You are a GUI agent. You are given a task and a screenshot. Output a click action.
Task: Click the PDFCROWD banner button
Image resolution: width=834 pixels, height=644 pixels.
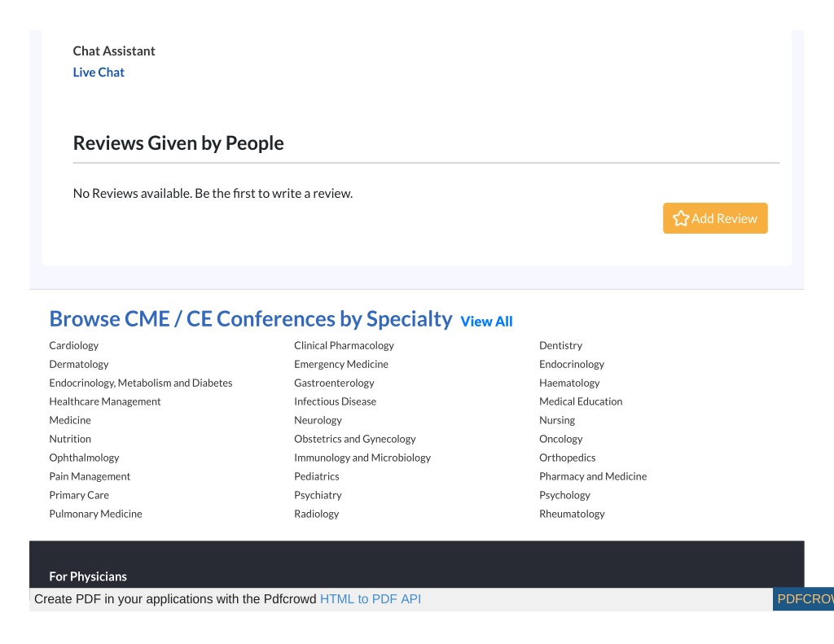click(803, 599)
